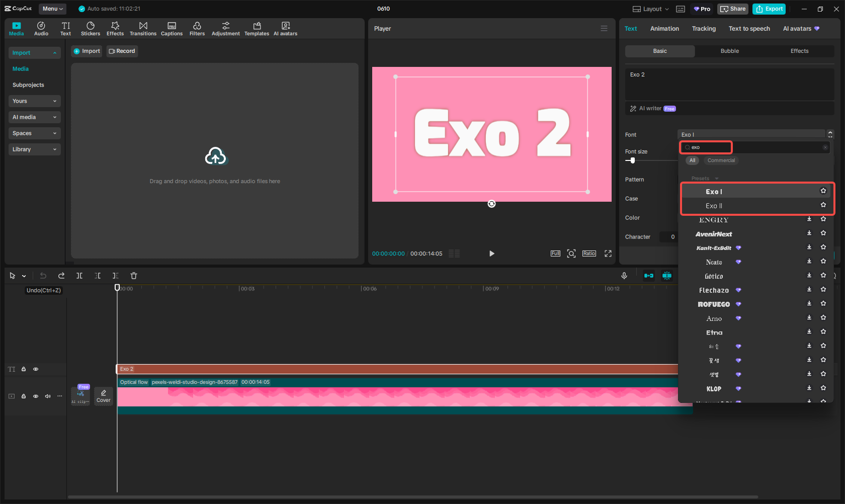The width and height of the screenshot is (845, 504).
Task: Hide the text track with eye icon
Action: pyautogui.click(x=36, y=369)
